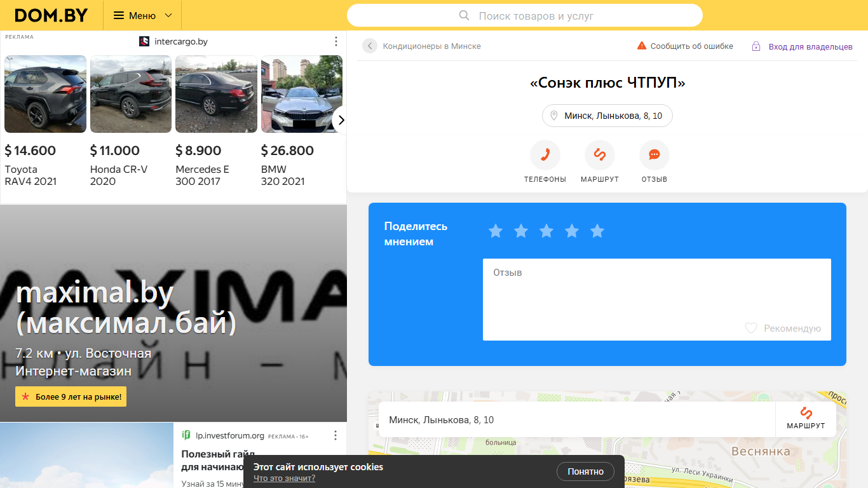Image resolution: width=868 pixels, height=488 pixels.
Task: Open BMW 320 2021 car thumbnail
Action: coord(302,94)
